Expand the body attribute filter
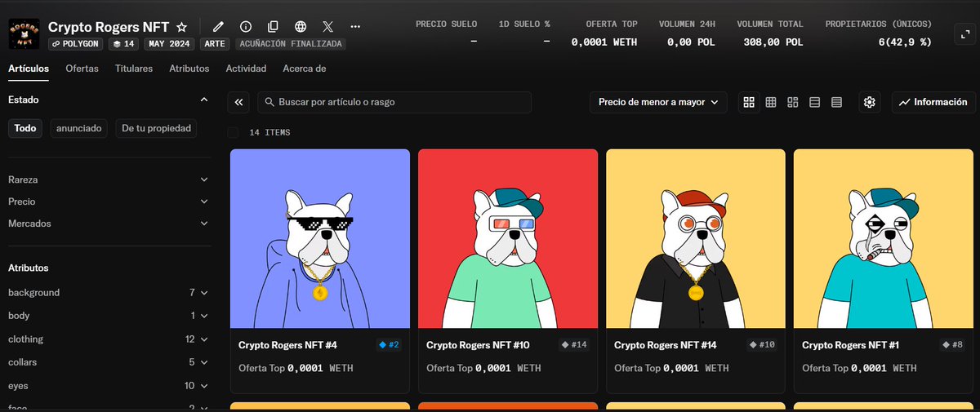980x412 pixels. [x=108, y=316]
